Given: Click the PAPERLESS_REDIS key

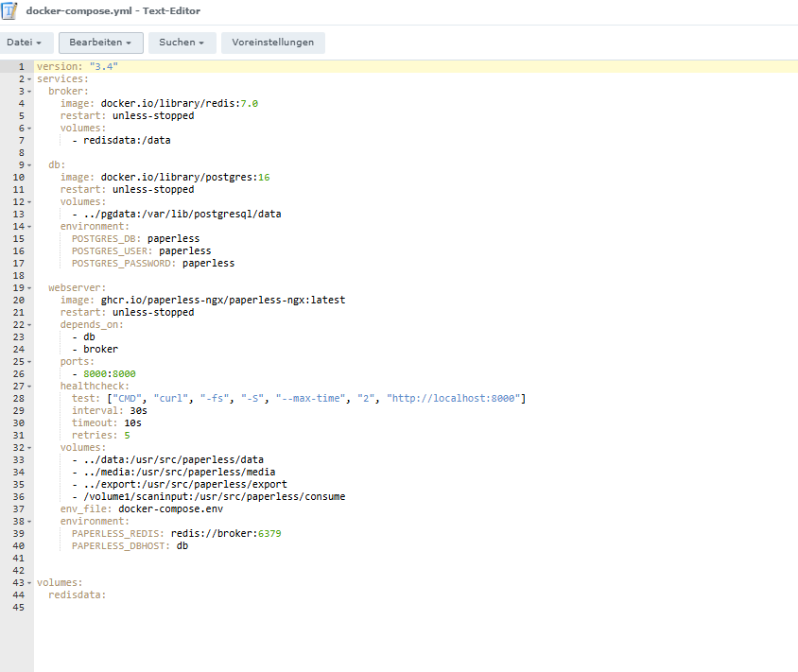Looking at the screenshot, I should [118, 534].
